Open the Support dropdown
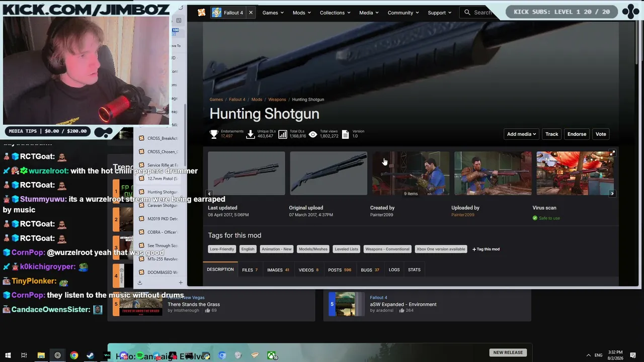The height and width of the screenshot is (362, 644). 440,13
